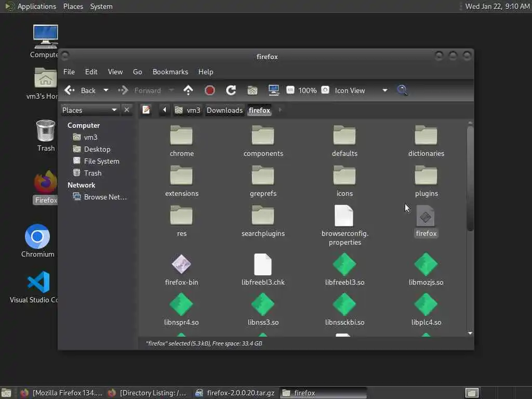Image resolution: width=532 pixels, height=399 pixels.
Task: Open vm3 in the Places sidebar
Action: point(86,137)
